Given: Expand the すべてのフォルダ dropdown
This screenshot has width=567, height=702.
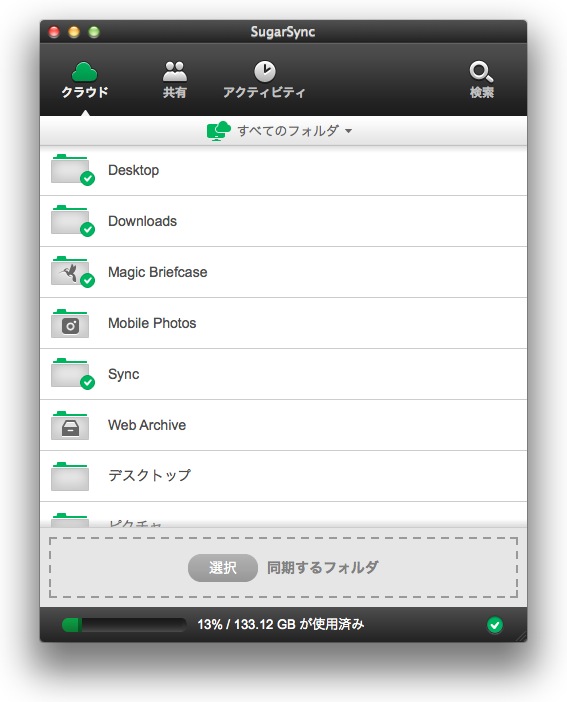Looking at the screenshot, I should point(295,131).
